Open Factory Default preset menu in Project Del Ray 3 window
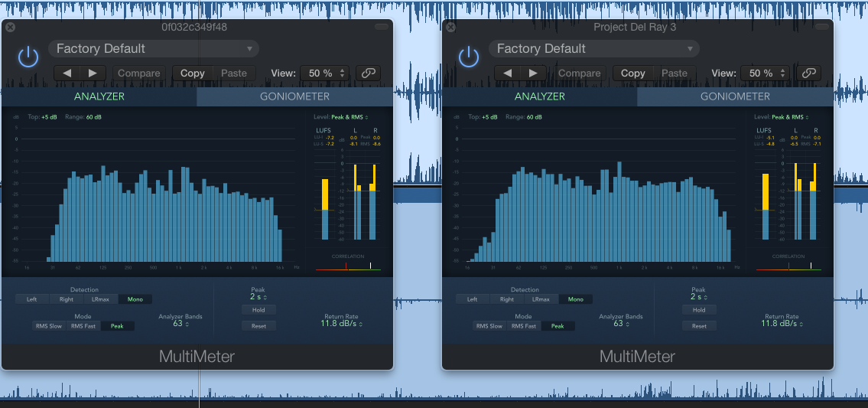Viewport: 868px width, 408px height. point(594,49)
